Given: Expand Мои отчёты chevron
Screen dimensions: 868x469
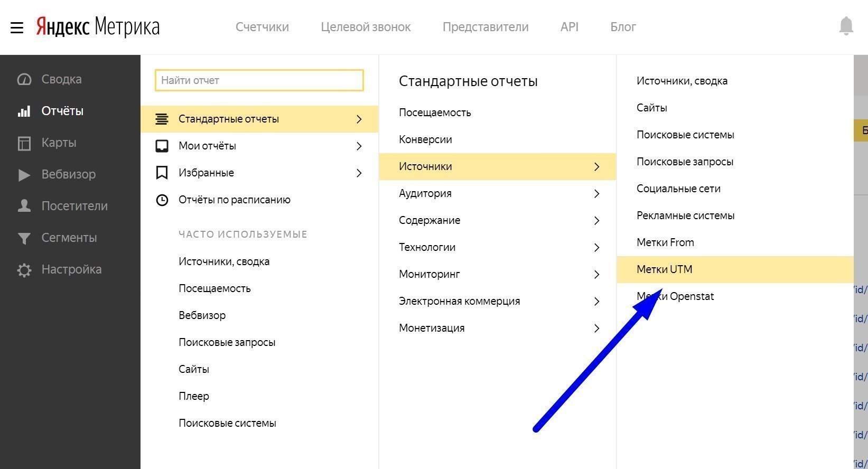Looking at the screenshot, I should point(359,146).
